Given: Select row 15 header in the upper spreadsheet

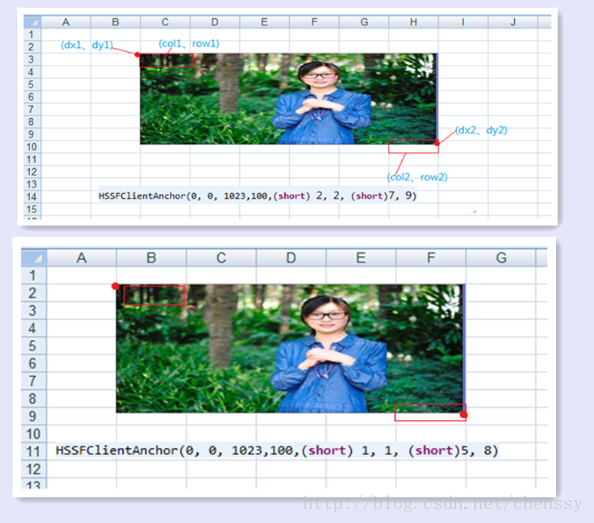Looking at the screenshot, I should point(32,209).
